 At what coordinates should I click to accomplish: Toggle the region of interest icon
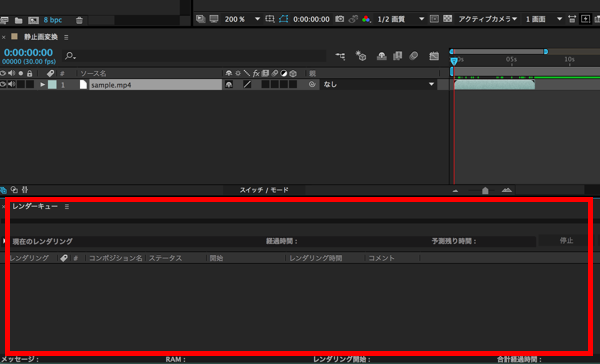pos(434,19)
